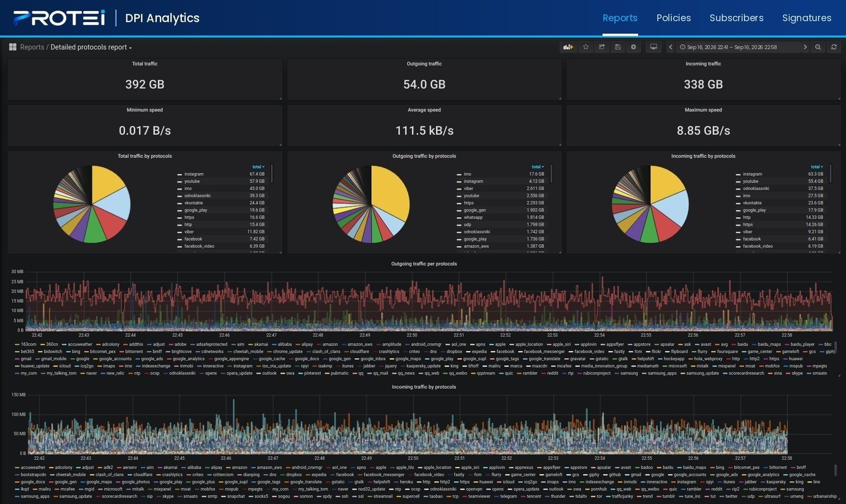This screenshot has height=504, width=846.
Task: Open the Outgoing traffic panel title
Action: (x=424, y=64)
